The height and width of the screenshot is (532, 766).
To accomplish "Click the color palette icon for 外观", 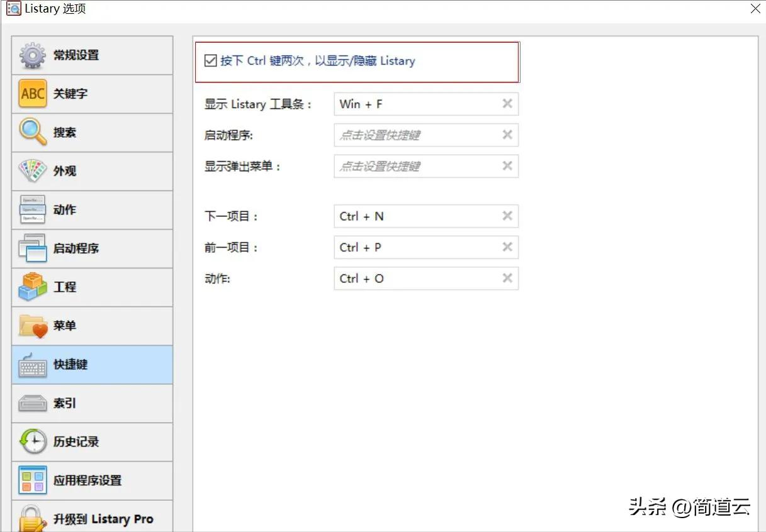I will 32,171.
